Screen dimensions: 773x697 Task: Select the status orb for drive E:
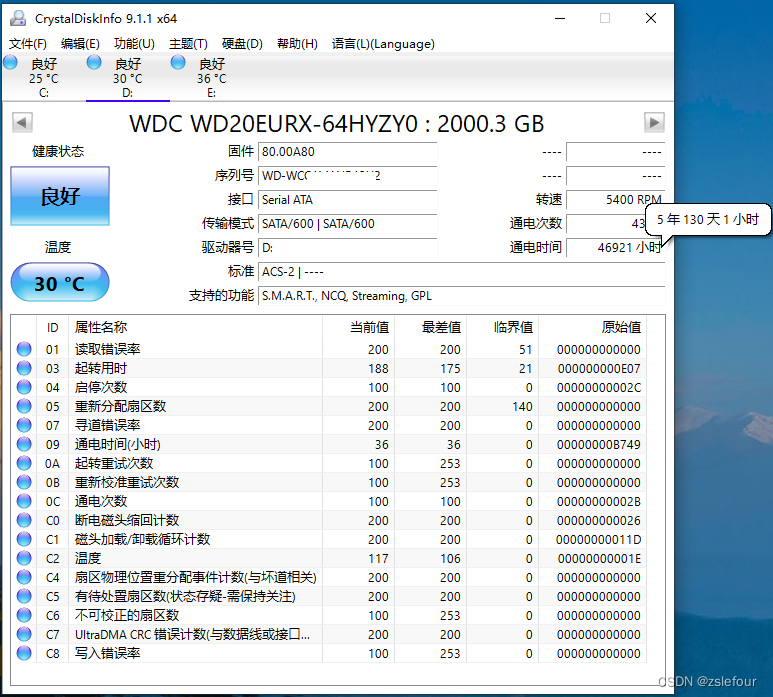click(178, 62)
